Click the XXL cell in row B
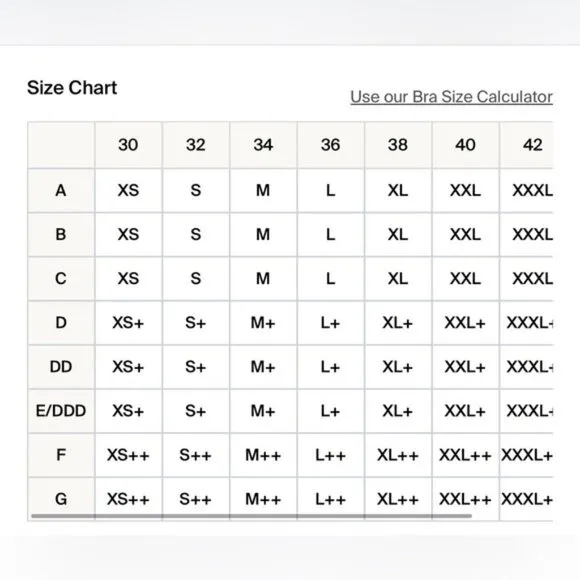Screen dimensions: 580x580 pyautogui.click(x=465, y=235)
